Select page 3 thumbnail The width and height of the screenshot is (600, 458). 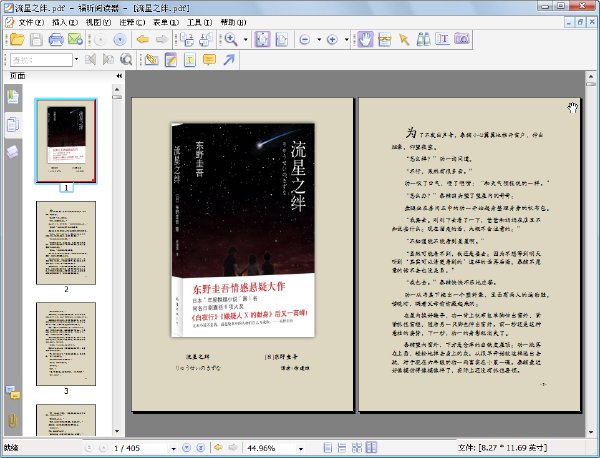click(66, 344)
